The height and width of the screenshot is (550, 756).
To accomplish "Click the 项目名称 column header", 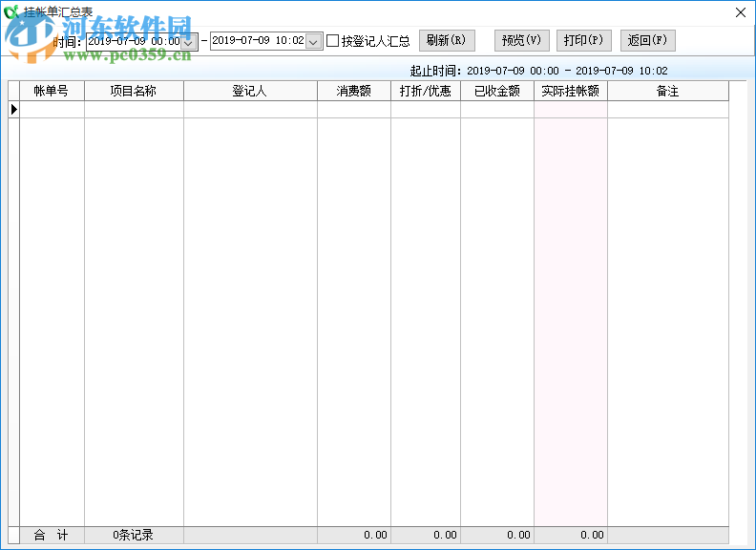I will [134, 91].
